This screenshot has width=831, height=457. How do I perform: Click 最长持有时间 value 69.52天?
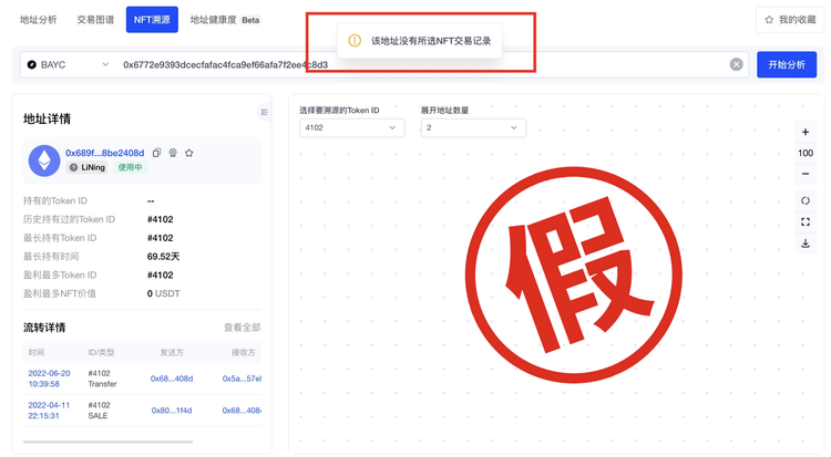(163, 257)
